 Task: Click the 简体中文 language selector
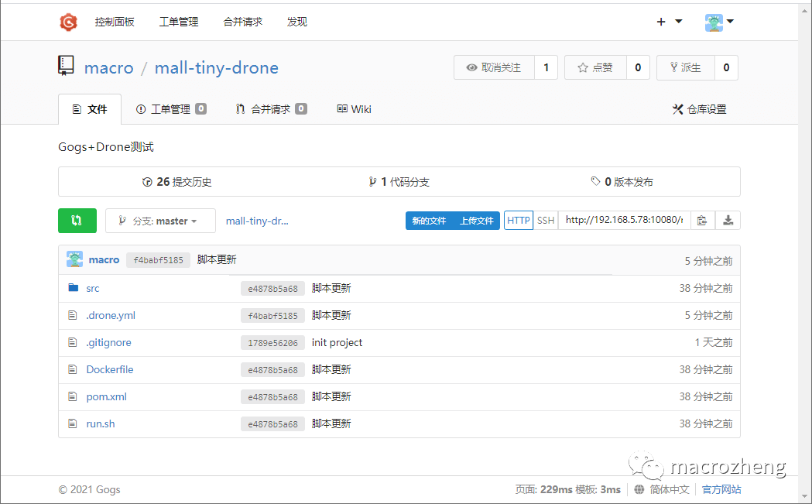click(670, 489)
